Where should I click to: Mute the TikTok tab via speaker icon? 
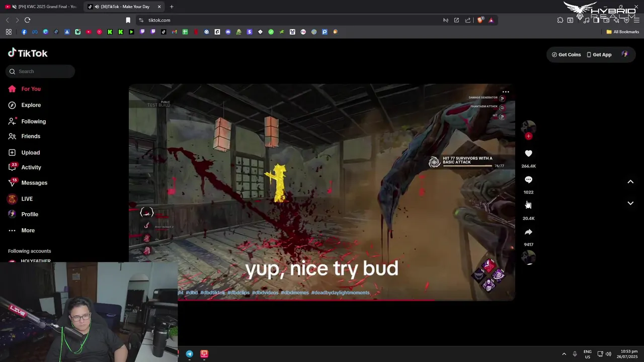(97, 7)
